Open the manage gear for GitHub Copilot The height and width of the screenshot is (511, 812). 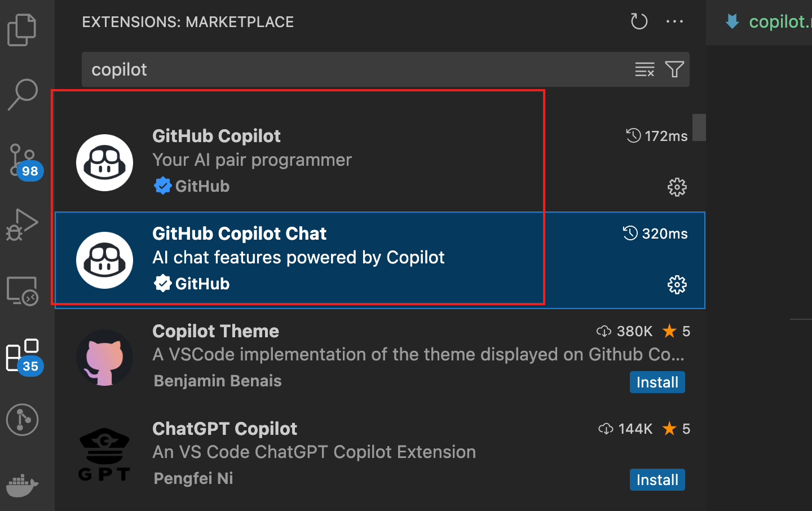pos(677,187)
